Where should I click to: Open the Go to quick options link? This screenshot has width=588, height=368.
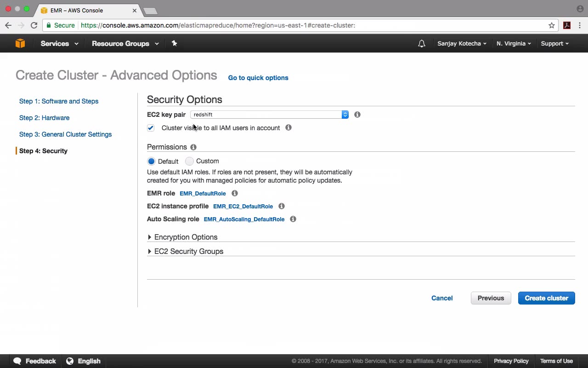coord(258,78)
